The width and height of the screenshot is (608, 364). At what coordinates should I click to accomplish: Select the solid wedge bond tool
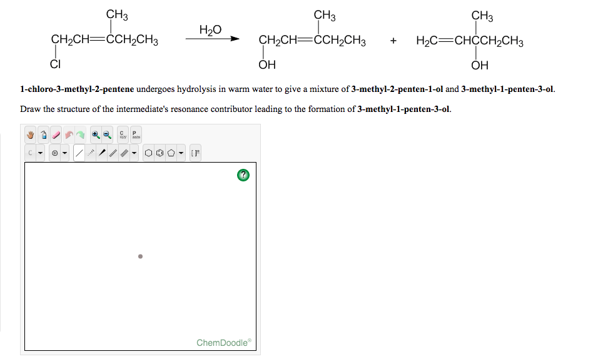click(103, 151)
